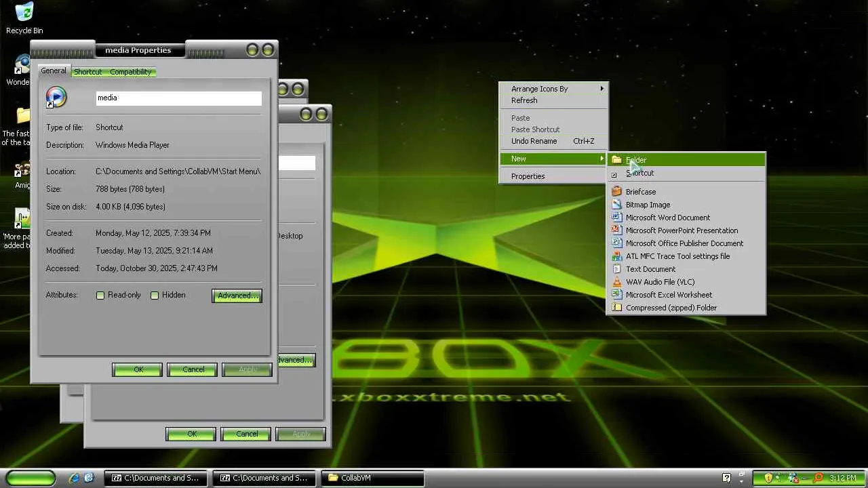Pick the Shortcut icon in the New submenu

pos(614,174)
